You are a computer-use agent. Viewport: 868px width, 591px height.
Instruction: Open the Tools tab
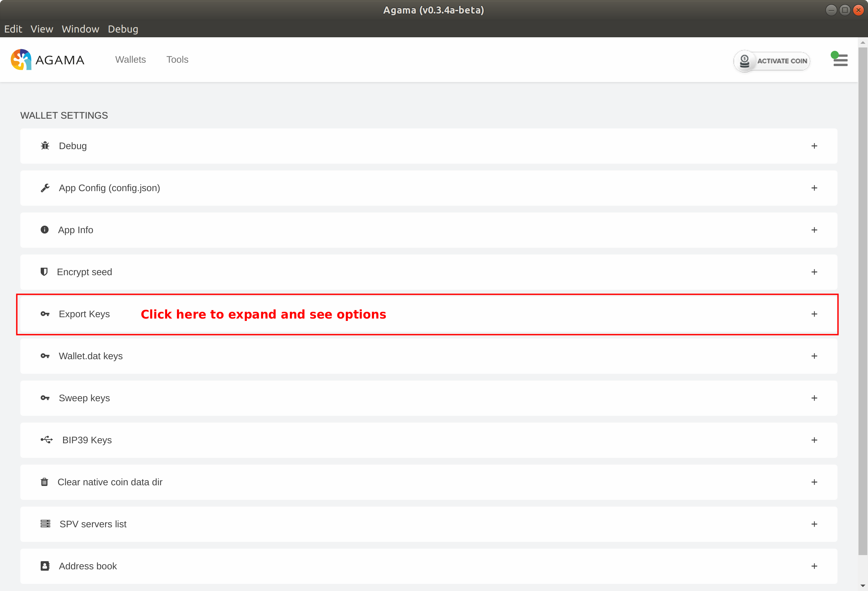tap(177, 59)
